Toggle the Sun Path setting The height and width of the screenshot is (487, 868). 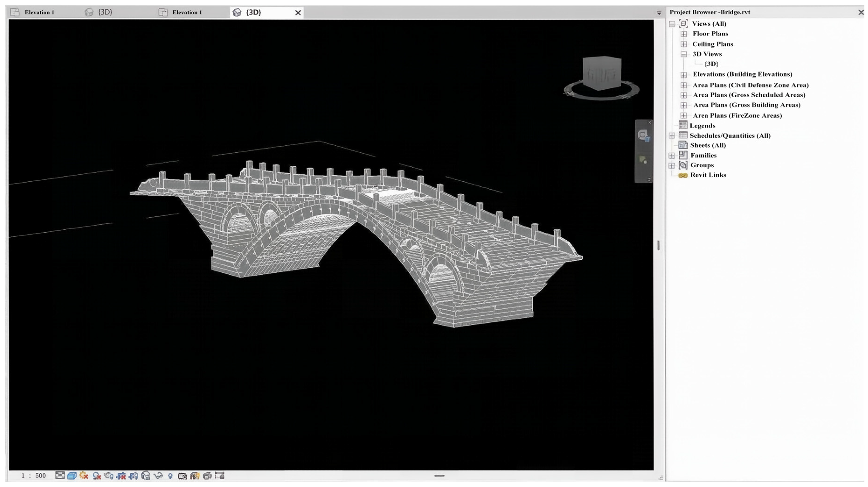click(84, 476)
